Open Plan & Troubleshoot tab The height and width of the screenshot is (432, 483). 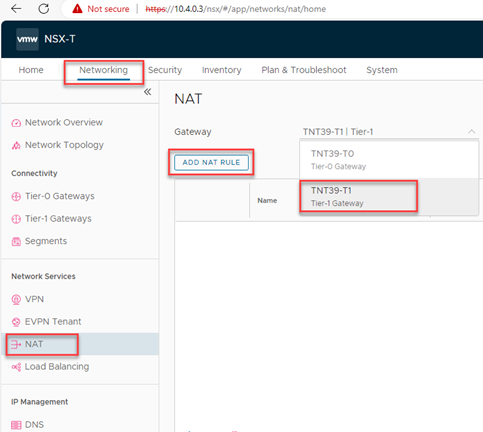[304, 70]
